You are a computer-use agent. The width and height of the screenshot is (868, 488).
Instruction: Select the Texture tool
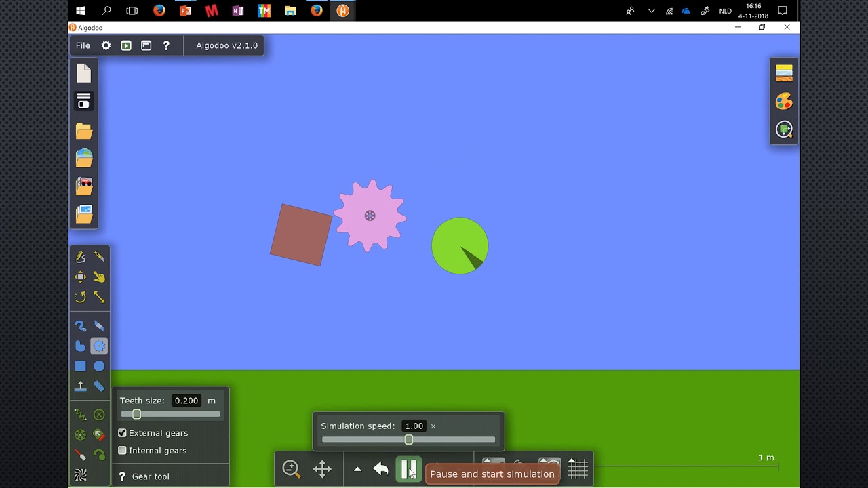(80, 475)
